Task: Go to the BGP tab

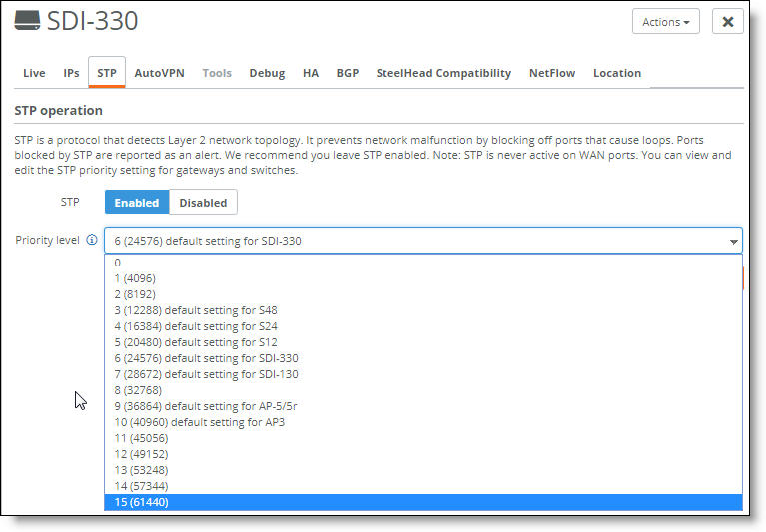Action: 348,73
